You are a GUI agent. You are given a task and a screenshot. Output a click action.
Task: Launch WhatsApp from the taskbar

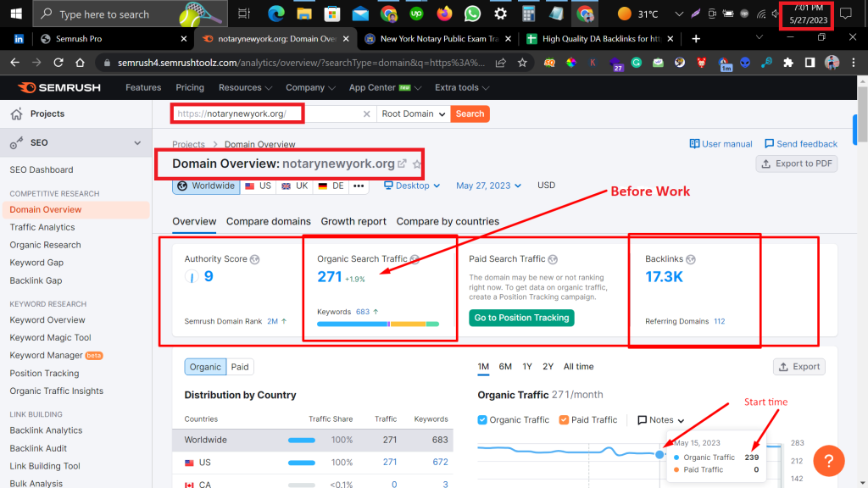pos(472,14)
